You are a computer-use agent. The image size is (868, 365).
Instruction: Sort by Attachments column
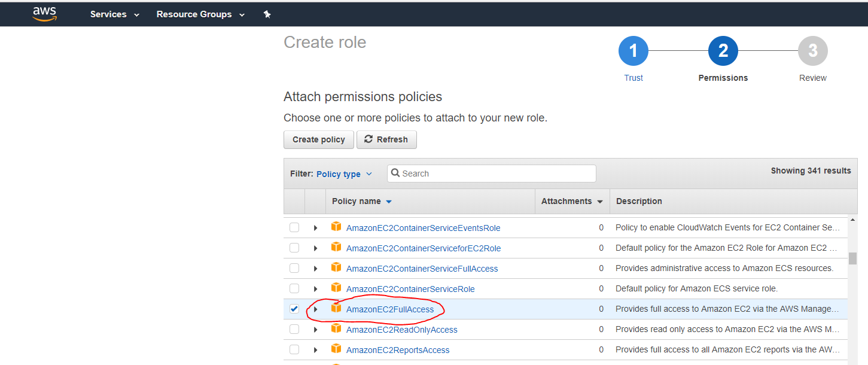(572, 201)
